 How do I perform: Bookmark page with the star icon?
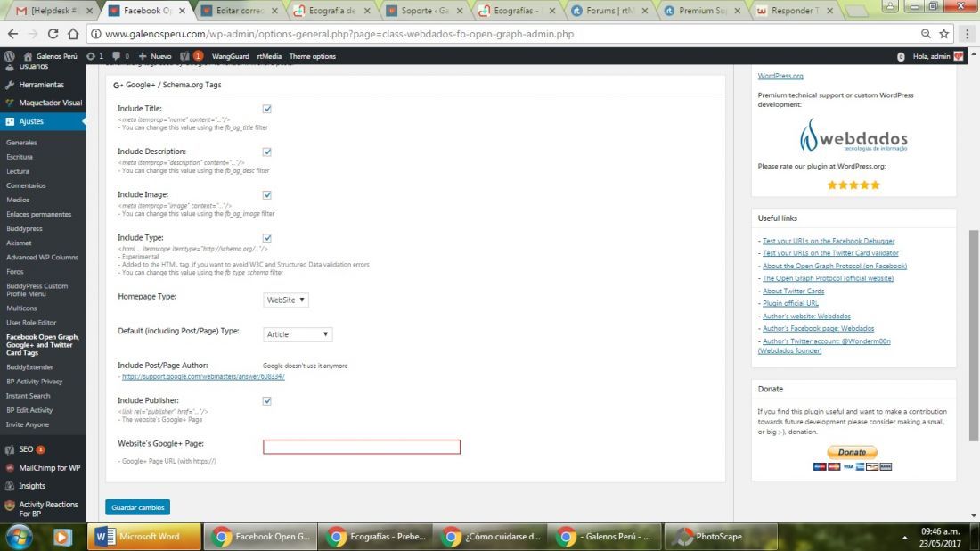[x=943, y=34]
